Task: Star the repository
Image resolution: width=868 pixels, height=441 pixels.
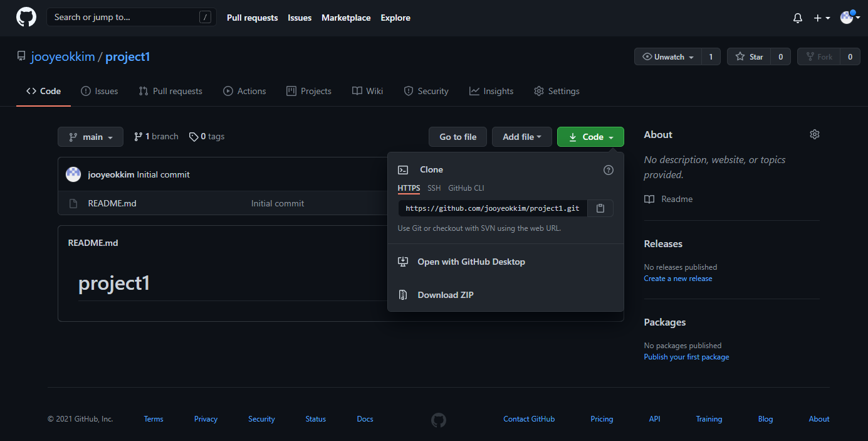Action: [x=749, y=56]
